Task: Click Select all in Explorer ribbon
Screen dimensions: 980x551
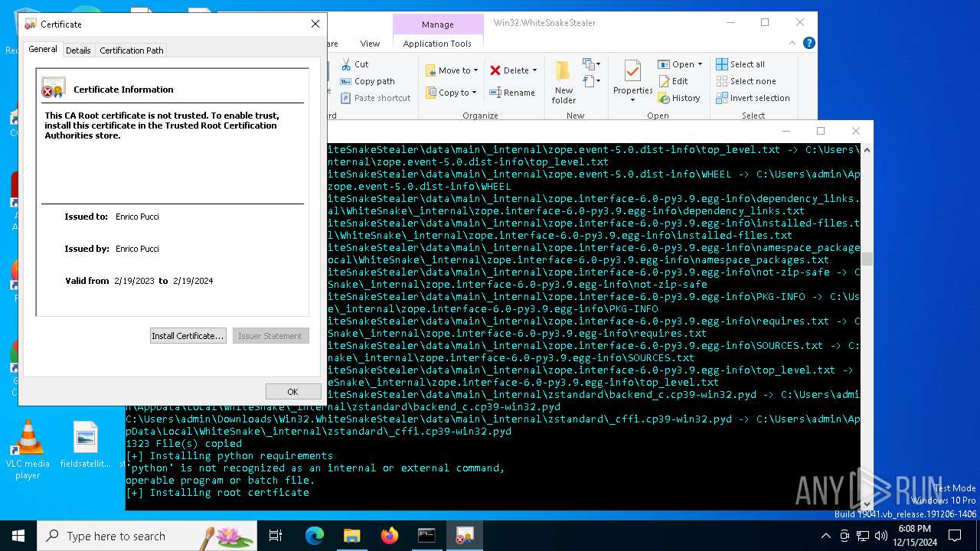Action: 740,64
